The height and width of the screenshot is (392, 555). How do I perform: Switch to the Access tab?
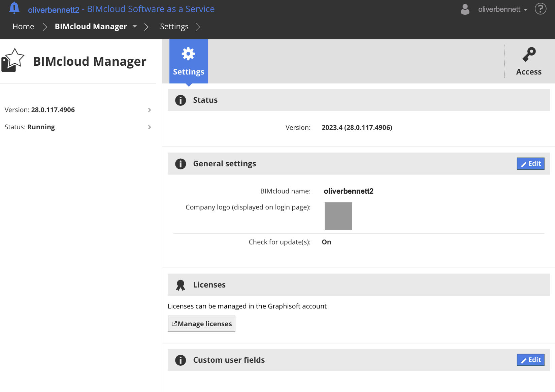(529, 61)
